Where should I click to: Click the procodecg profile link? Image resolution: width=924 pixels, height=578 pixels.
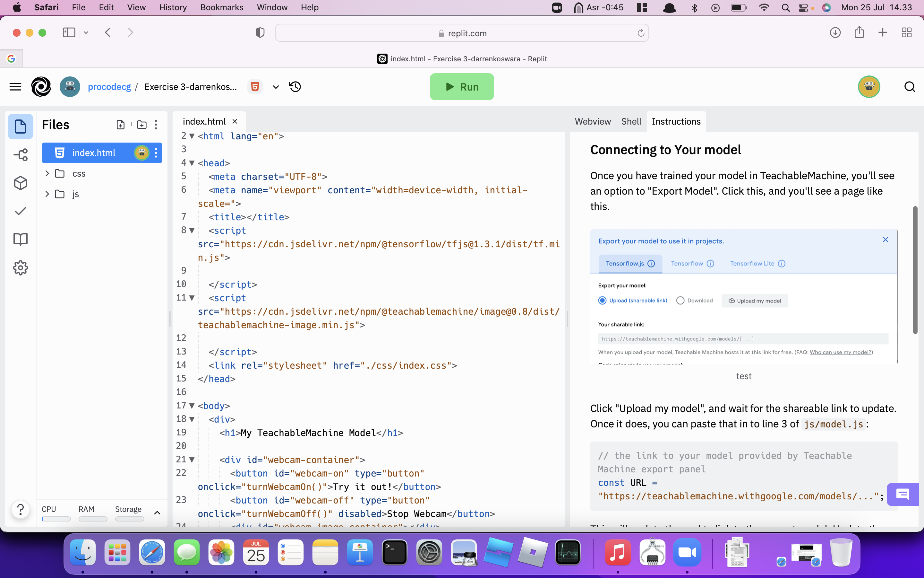pyautogui.click(x=109, y=87)
